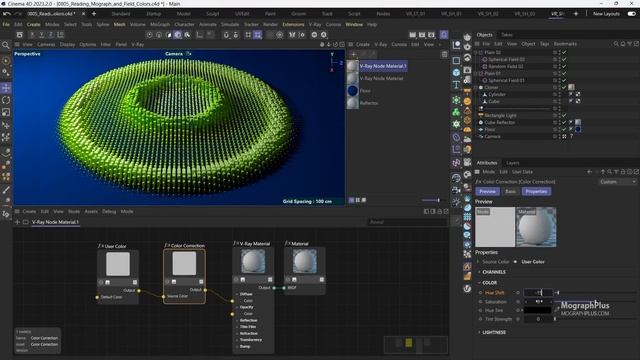The width and height of the screenshot is (640, 360).
Task: Click the Text spline icon in object palette
Action: point(456,84)
